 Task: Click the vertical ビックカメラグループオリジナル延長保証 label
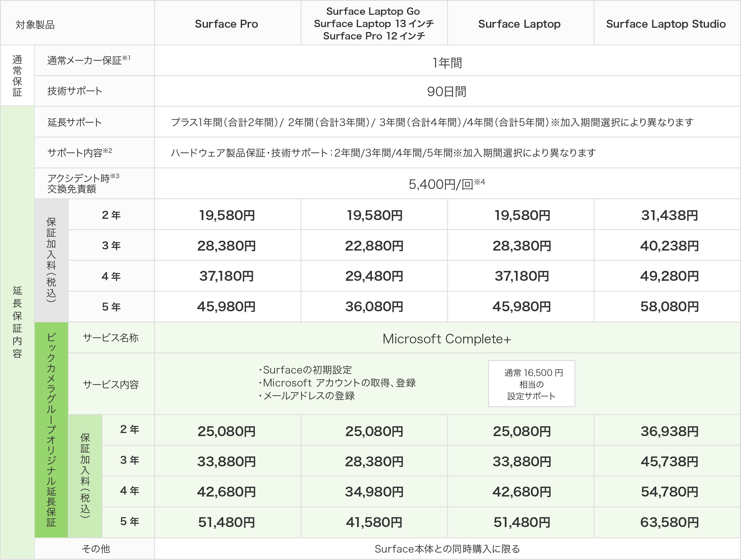click(x=51, y=430)
